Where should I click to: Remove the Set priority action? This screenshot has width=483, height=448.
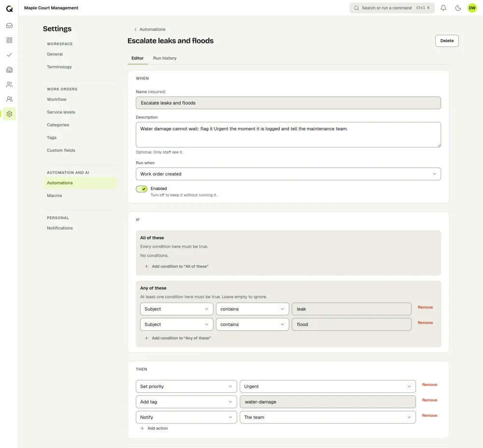click(x=429, y=385)
